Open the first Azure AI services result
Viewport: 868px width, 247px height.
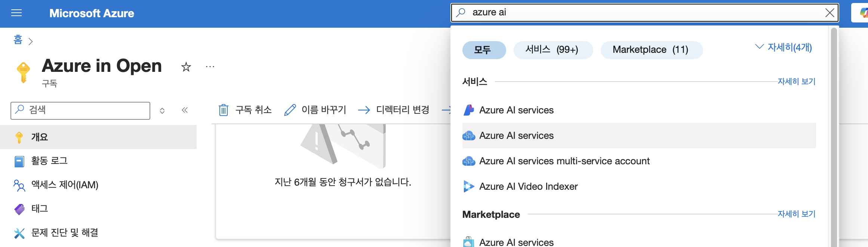click(639, 110)
